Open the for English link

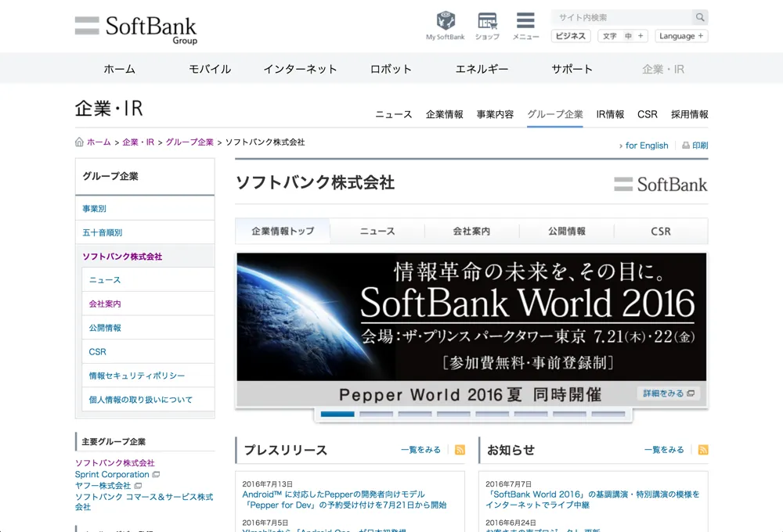[645, 146]
